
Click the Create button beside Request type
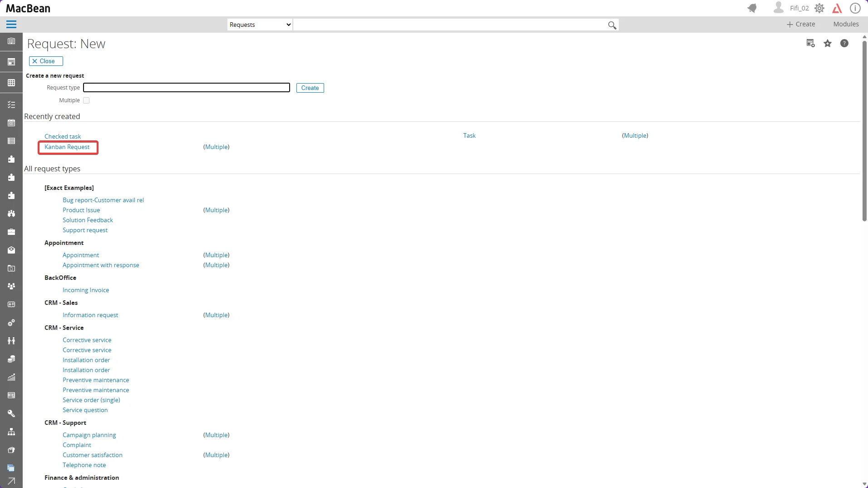[x=310, y=88]
